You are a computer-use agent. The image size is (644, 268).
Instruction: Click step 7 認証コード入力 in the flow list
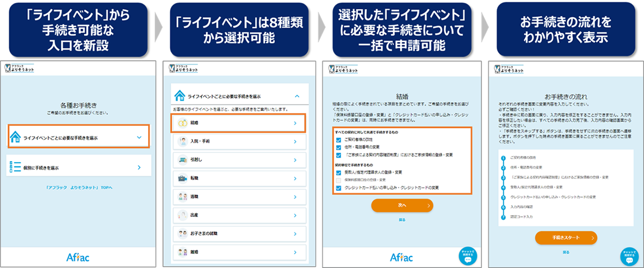tap(521, 216)
